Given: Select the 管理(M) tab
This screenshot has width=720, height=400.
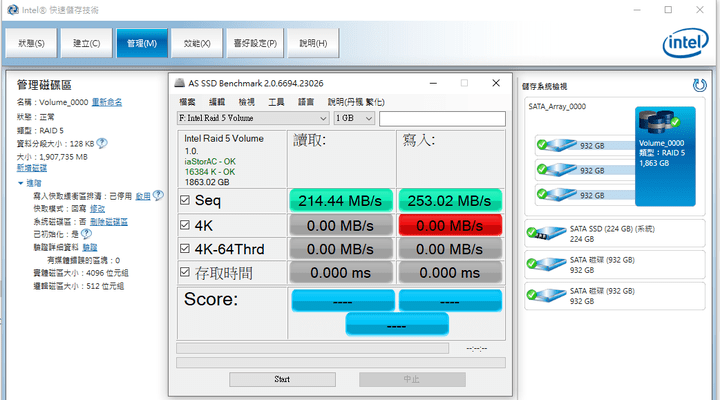Looking at the screenshot, I should [142, 43].
